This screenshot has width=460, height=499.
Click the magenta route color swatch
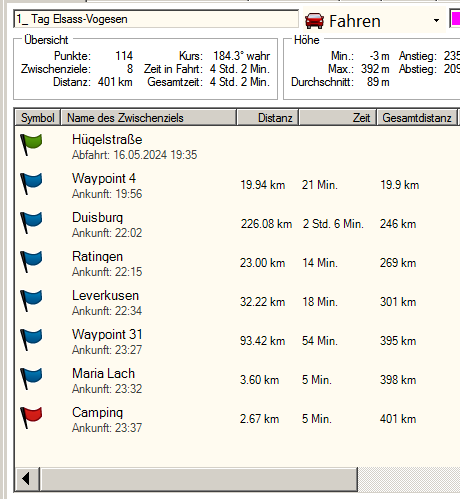455,18
